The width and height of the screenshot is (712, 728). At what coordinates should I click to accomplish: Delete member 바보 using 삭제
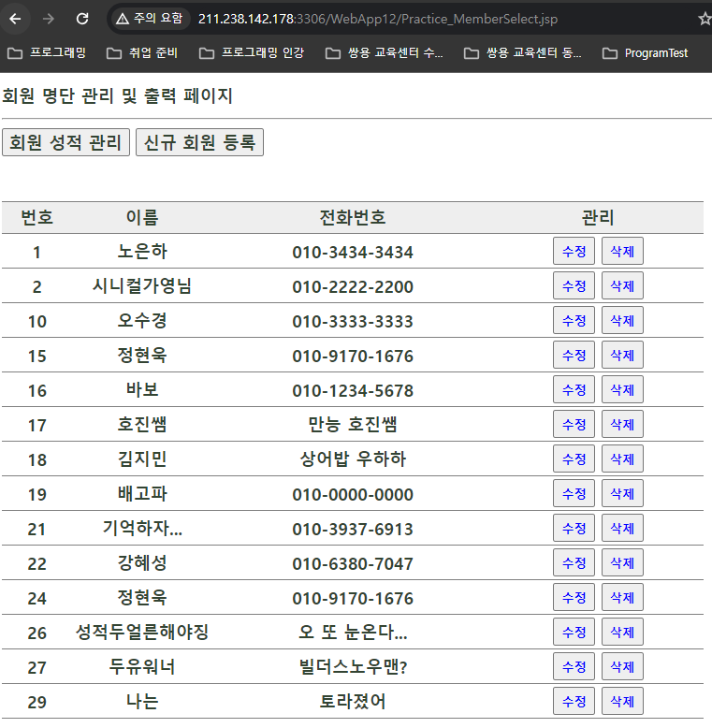click(x=622, y=389)
